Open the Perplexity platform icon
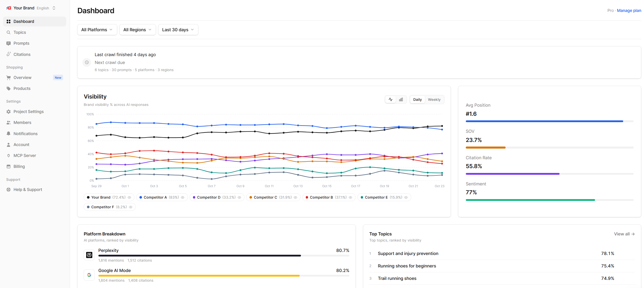This screenshot has height=288, width=644. point(89,255)
